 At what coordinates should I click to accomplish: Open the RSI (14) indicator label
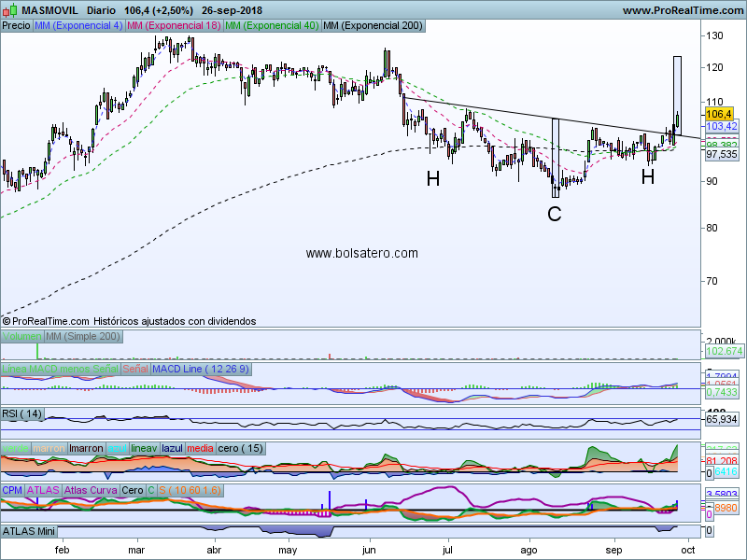click(x=22, y=413)
